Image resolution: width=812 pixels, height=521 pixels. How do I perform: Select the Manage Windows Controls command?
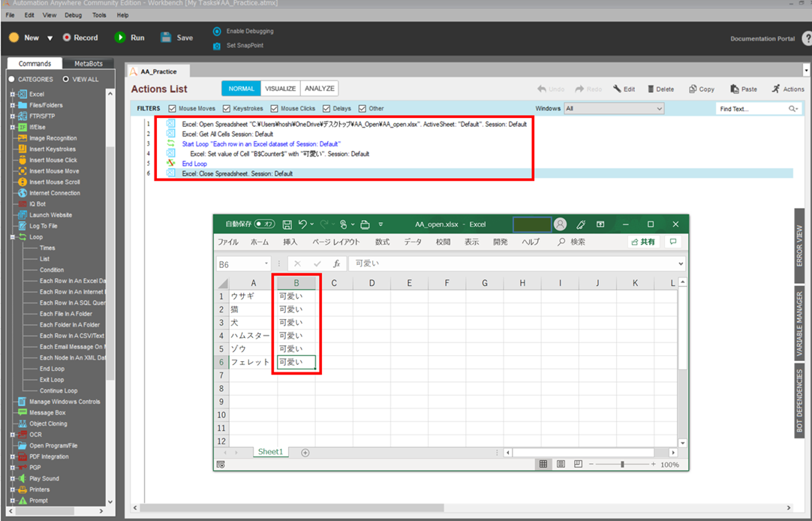point(65,402)
